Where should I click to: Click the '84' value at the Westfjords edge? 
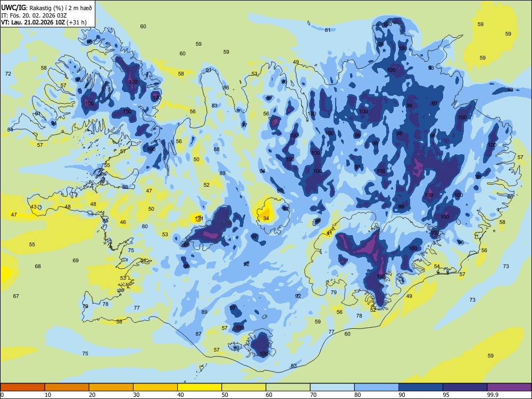pyautogui.click(x=10, y=129)
